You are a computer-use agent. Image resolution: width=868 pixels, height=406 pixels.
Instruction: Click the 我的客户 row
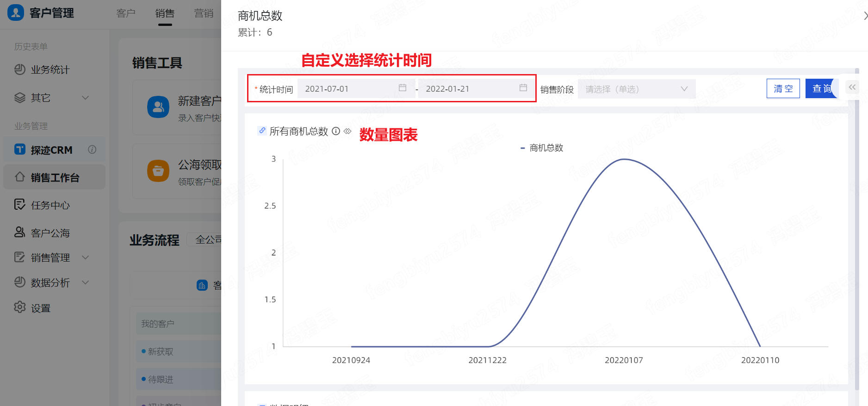[x=179, y=324]
